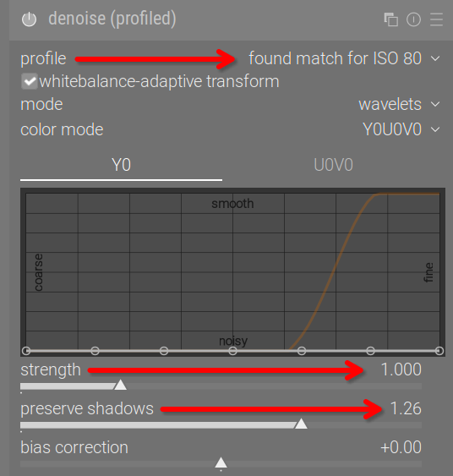Open the color mode dropdown Y0U0V0
Viewport: 453px width, 476px height.
tap(401, 129)
